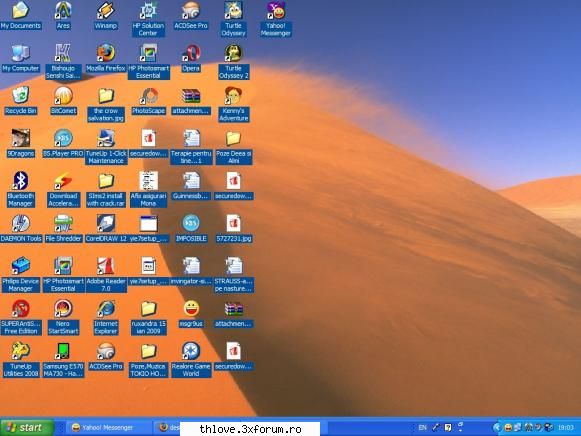Open PhotoScape shortcut

[148, 101]
